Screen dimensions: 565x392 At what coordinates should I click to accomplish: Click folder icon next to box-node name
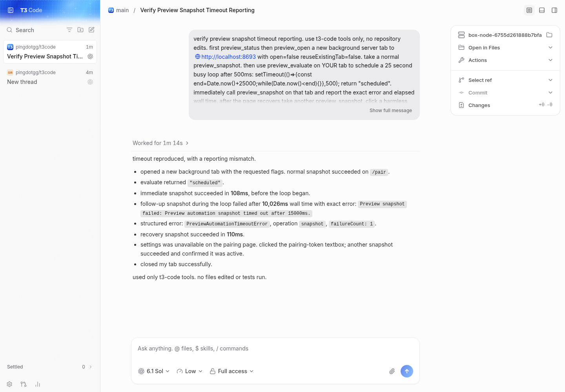549,35
